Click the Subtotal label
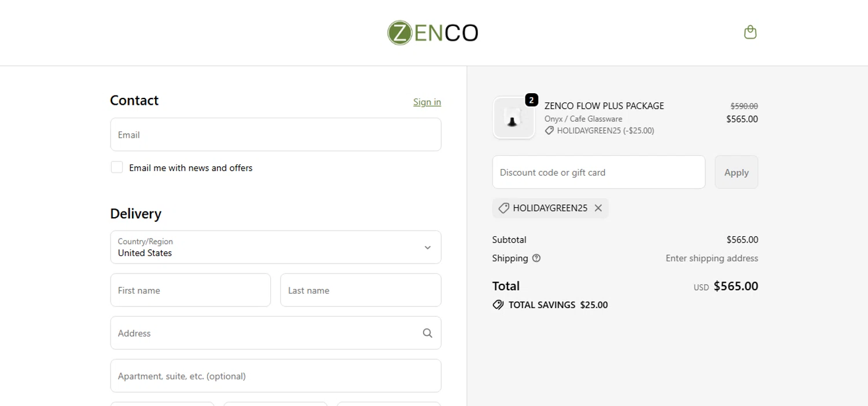Viewport: 868px width, 406px height. [509, 240]
